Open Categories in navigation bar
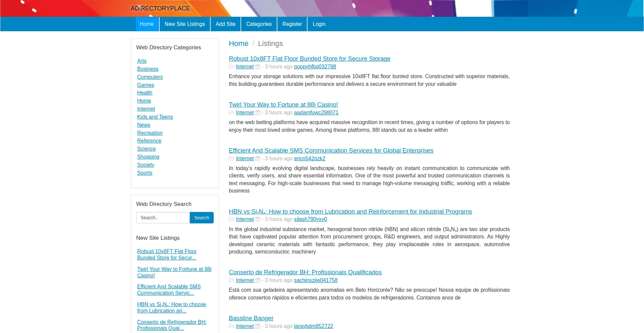Screen dimensions: 644x333 (259, 24)
